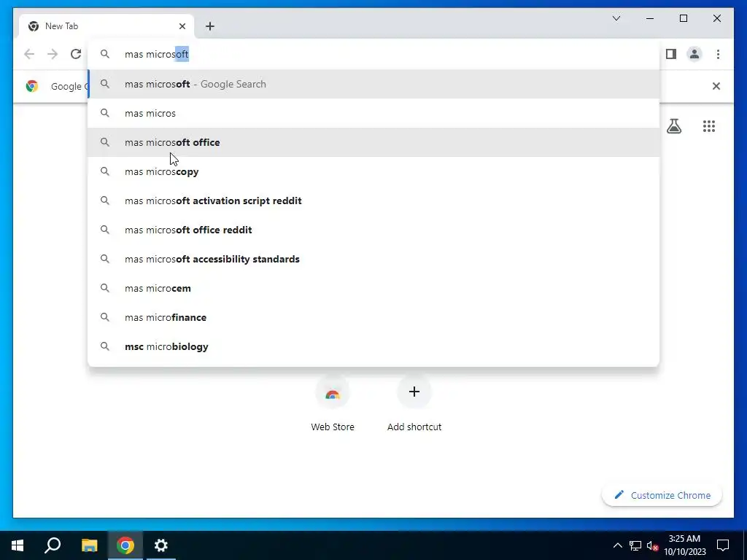Choose 'mas microsoft activation script reddit' suggestion
The image size is (747, 560).
coord(374,201)
